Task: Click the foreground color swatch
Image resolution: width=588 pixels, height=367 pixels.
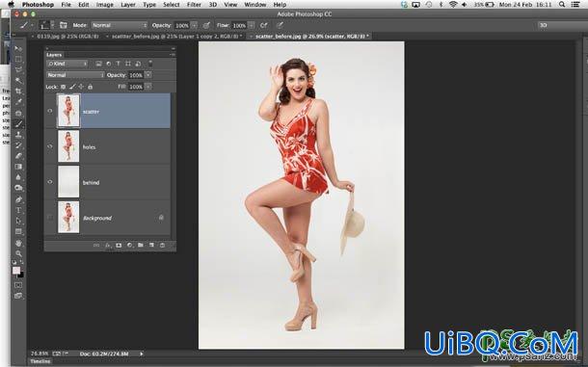Action: click(x=16, y=271)
